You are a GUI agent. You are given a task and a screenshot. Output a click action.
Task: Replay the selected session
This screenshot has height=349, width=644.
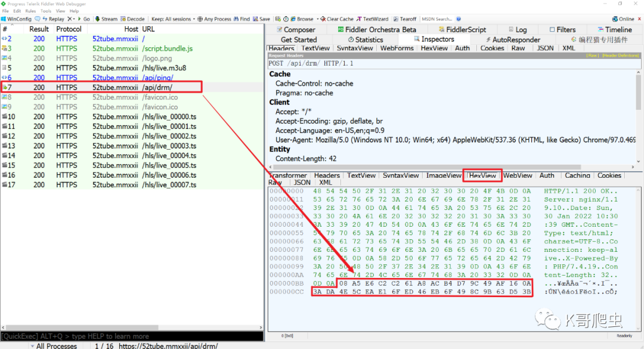click(53, 19)
